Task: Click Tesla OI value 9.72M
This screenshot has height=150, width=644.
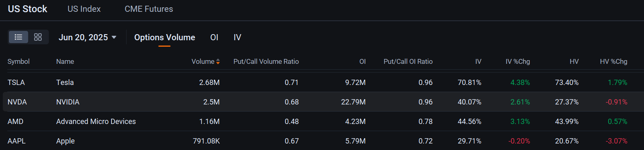Action: point(355,83)
